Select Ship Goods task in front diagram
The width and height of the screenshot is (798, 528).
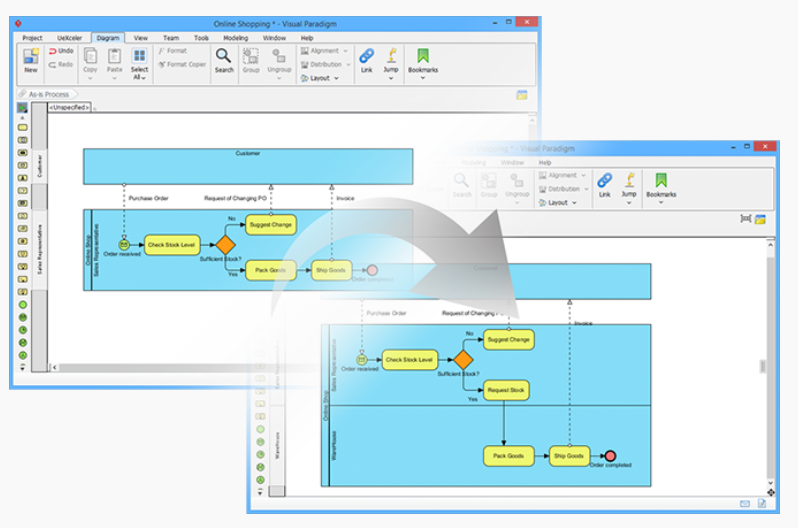[569, 456]
